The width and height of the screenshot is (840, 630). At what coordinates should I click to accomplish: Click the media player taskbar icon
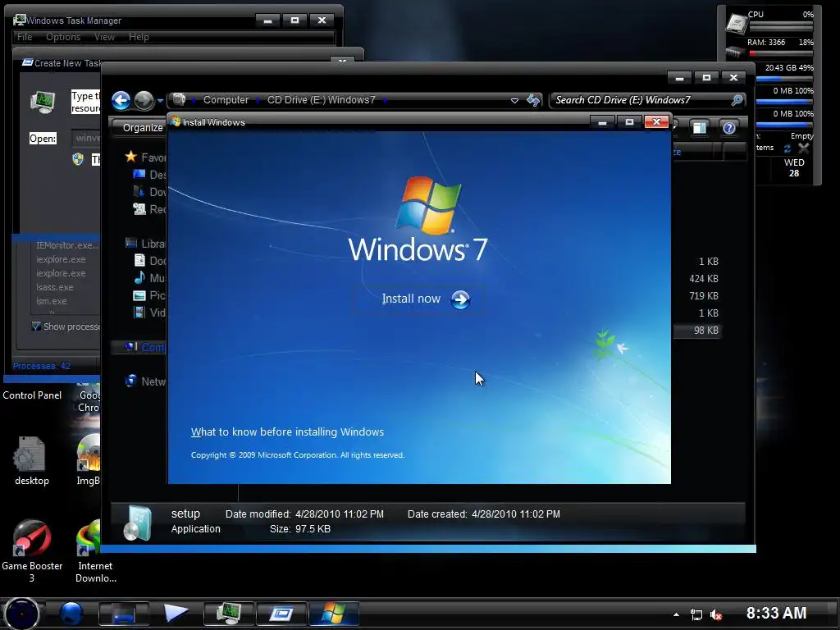click(176, 614)
